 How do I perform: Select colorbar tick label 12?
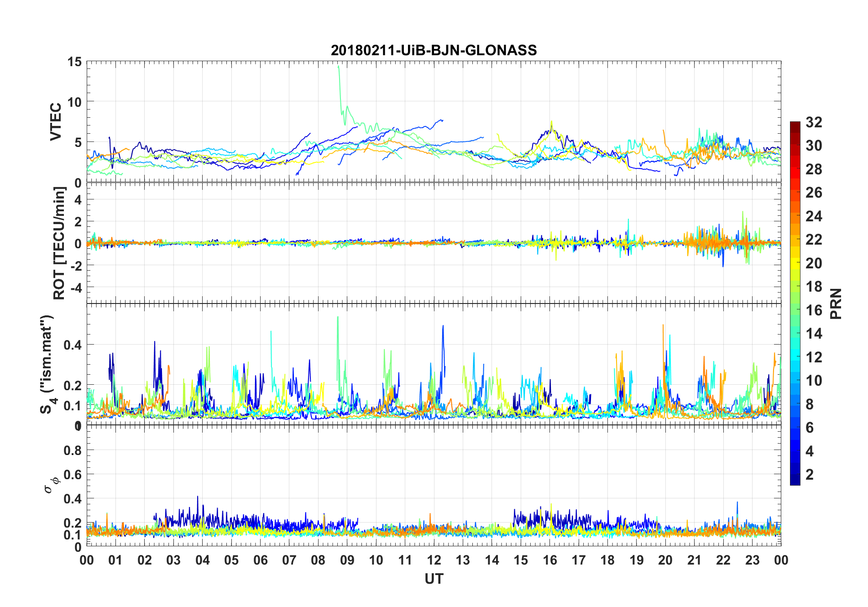click(x=814, y=357)
